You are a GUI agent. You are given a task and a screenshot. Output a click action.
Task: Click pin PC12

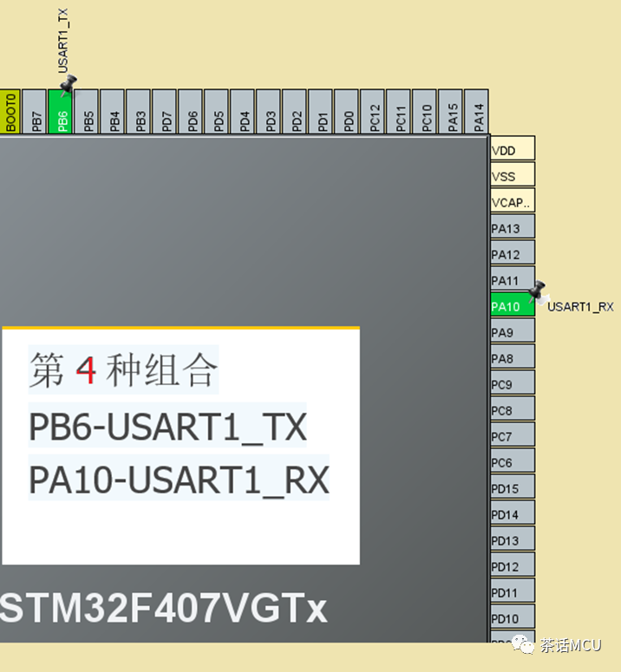372,112
